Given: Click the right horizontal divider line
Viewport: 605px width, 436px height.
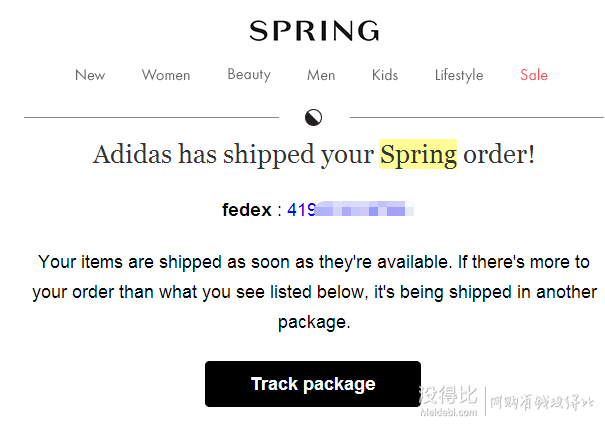Looking at the screenshot, I should tap(477, 117).
